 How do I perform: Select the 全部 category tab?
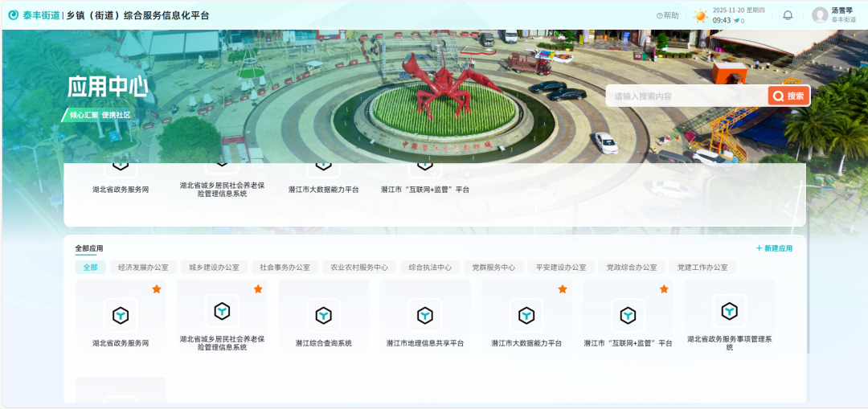[90, 268]
